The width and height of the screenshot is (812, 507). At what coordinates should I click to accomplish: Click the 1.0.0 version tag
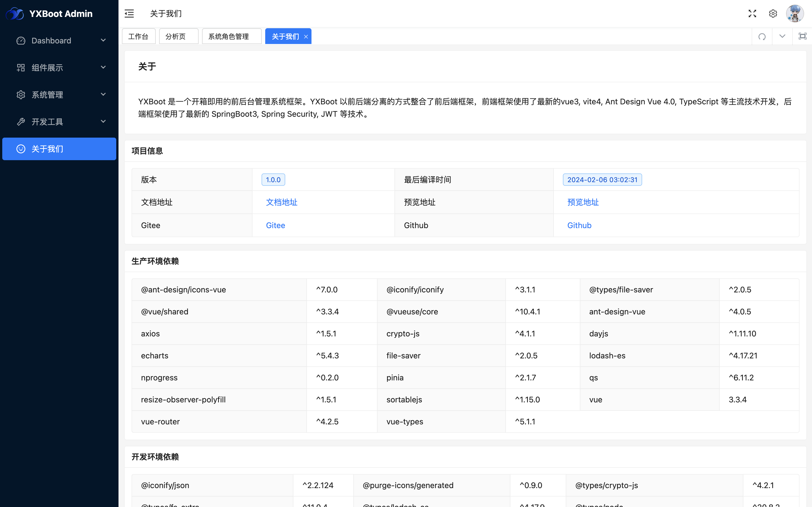pos(273,179)
